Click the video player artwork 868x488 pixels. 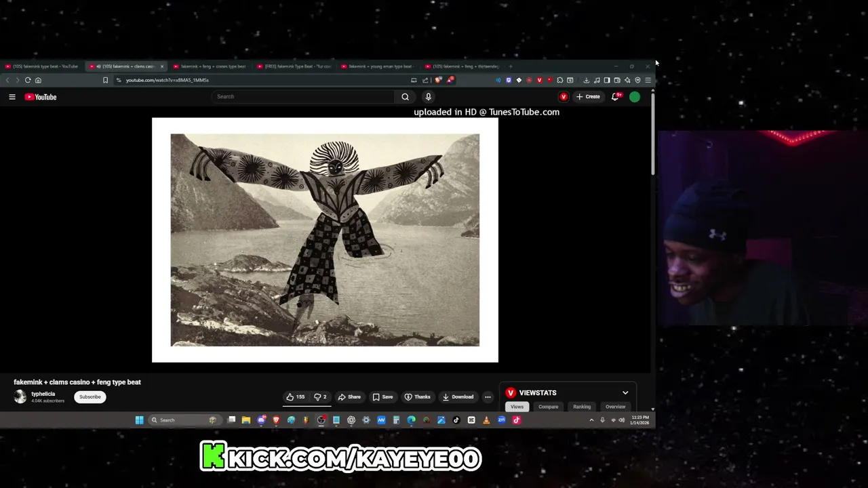pos(325,240)
